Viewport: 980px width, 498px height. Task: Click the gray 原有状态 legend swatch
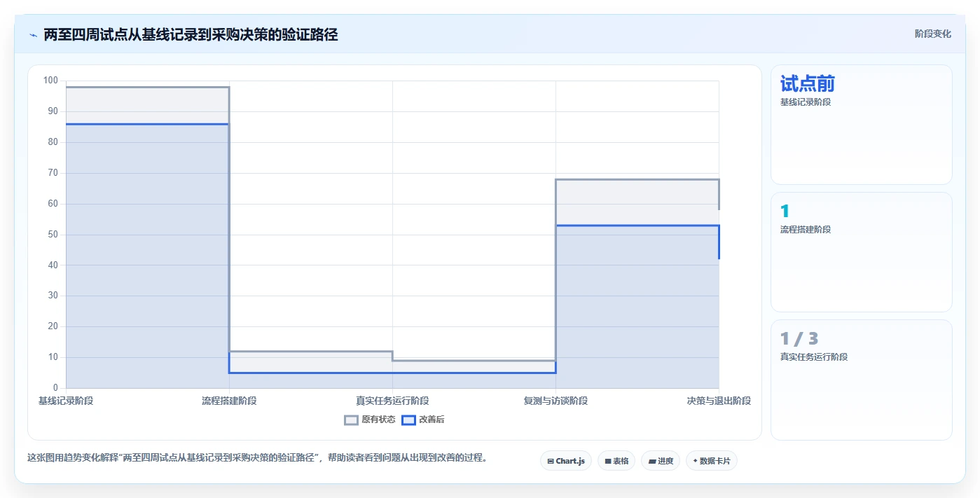point(352,420)
